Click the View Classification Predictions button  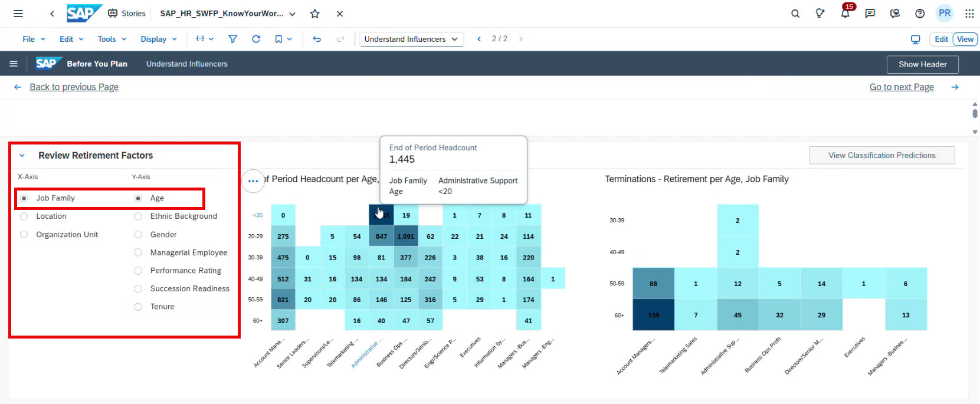[x=881, y=156]
